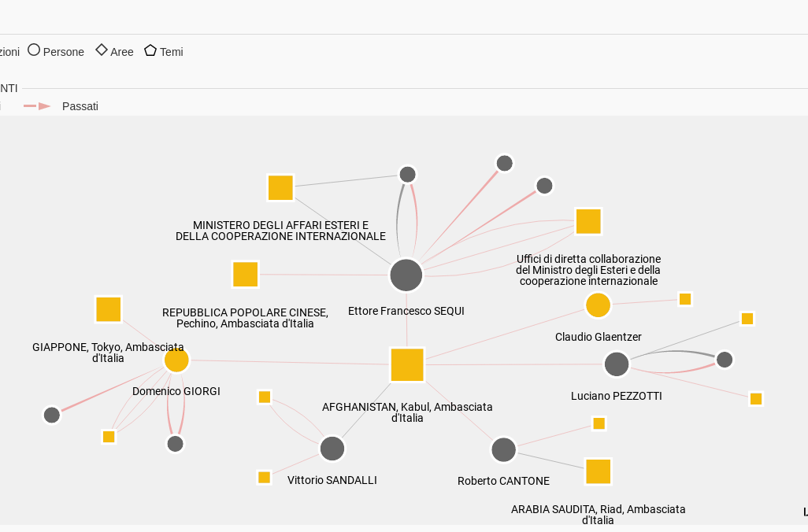The width and height of the screenshot is (808, 532).
Task: Click the 'Persone' legend label
Action: click(x=63, y=52)
